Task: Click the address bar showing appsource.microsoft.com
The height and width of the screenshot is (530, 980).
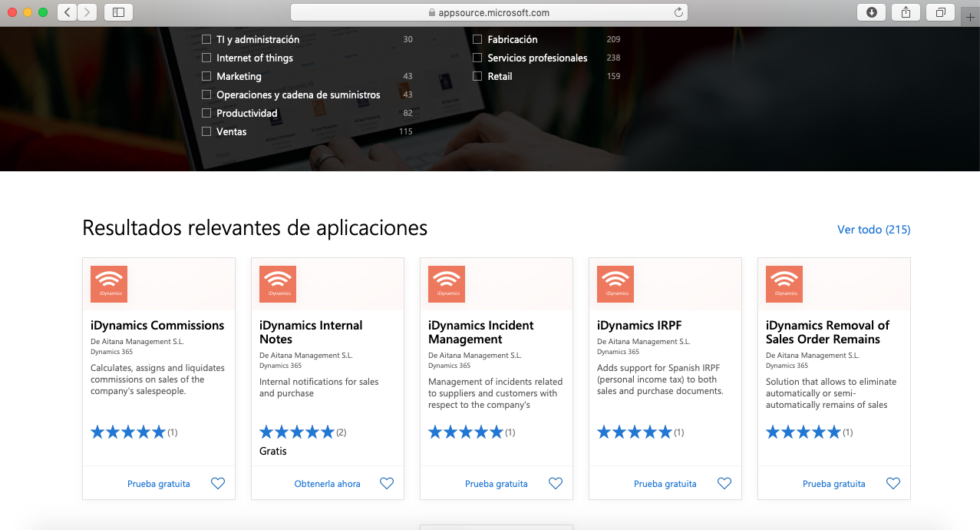Action: [489, 12]
